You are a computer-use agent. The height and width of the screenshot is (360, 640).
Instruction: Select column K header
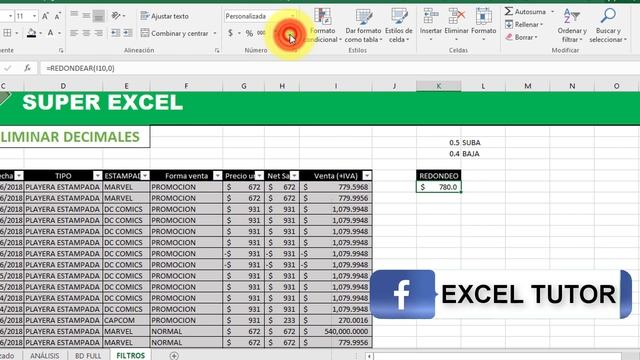pyautogui.click(x=439, y=86)
